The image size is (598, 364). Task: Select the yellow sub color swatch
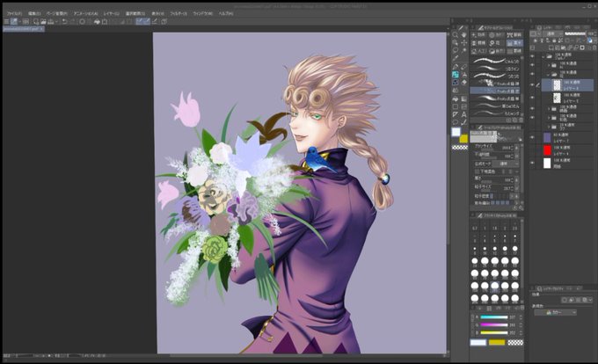(x=463, y=139)
